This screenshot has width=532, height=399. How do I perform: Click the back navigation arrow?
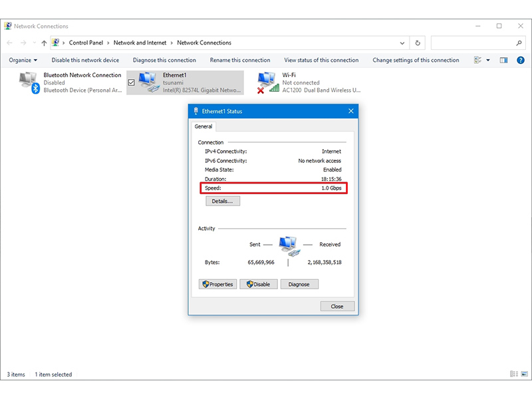click(x=10, y=43)
